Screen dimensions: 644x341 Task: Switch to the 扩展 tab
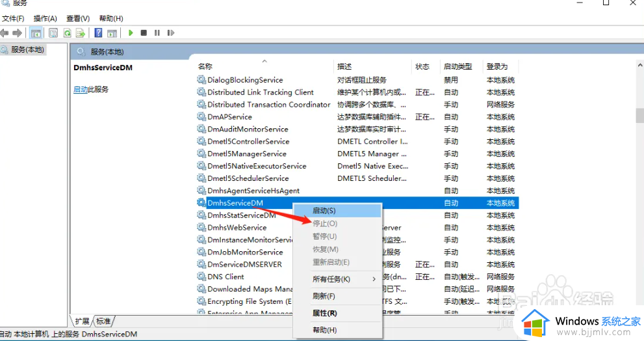[x=82, y=321]
